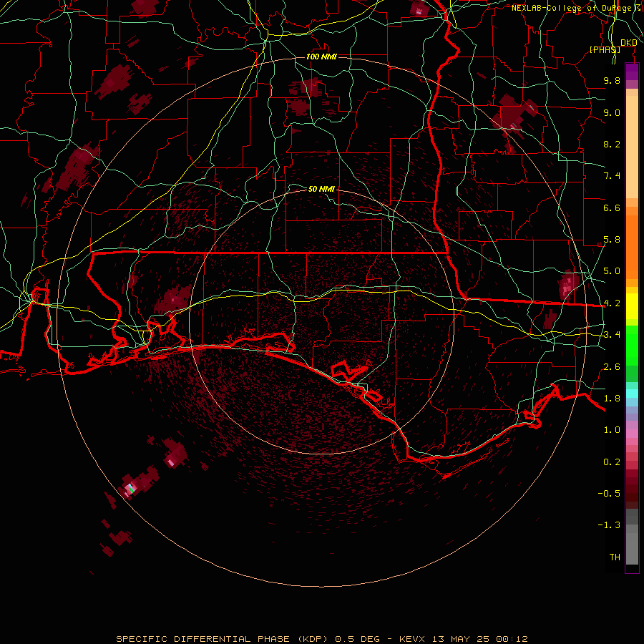Click the DKD product code label

[x=628, y=43]
